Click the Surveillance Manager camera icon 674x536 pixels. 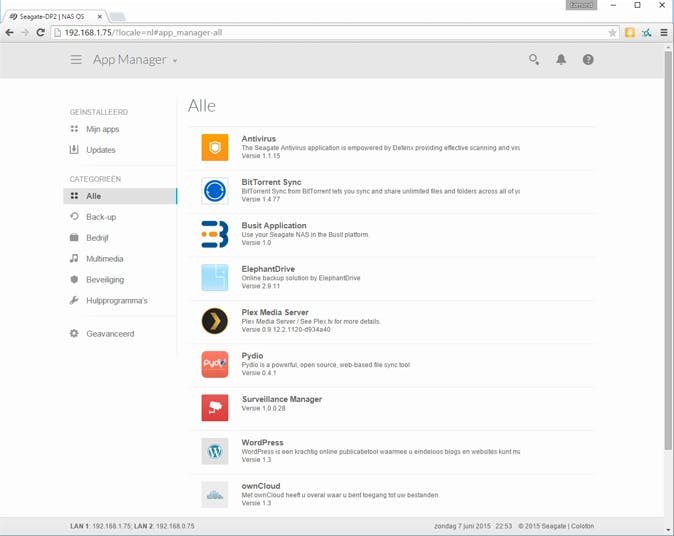[214, 408]
